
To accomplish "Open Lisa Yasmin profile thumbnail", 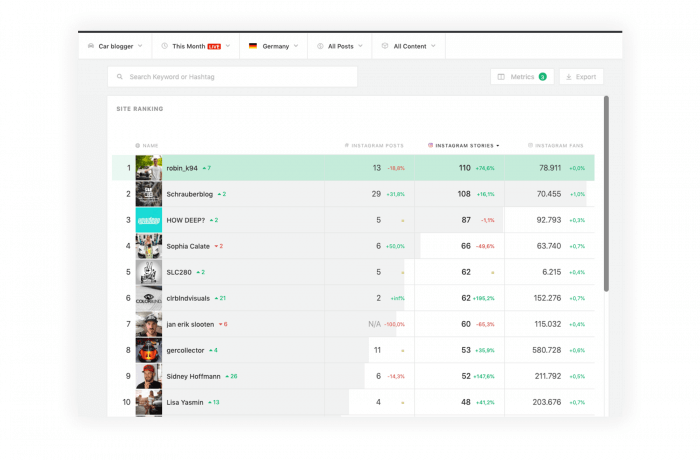I will tap(149, 402).
